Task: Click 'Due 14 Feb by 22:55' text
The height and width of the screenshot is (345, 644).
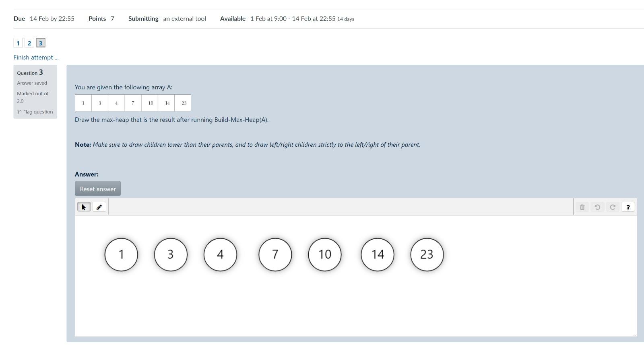Action: (x=44, y=19)
